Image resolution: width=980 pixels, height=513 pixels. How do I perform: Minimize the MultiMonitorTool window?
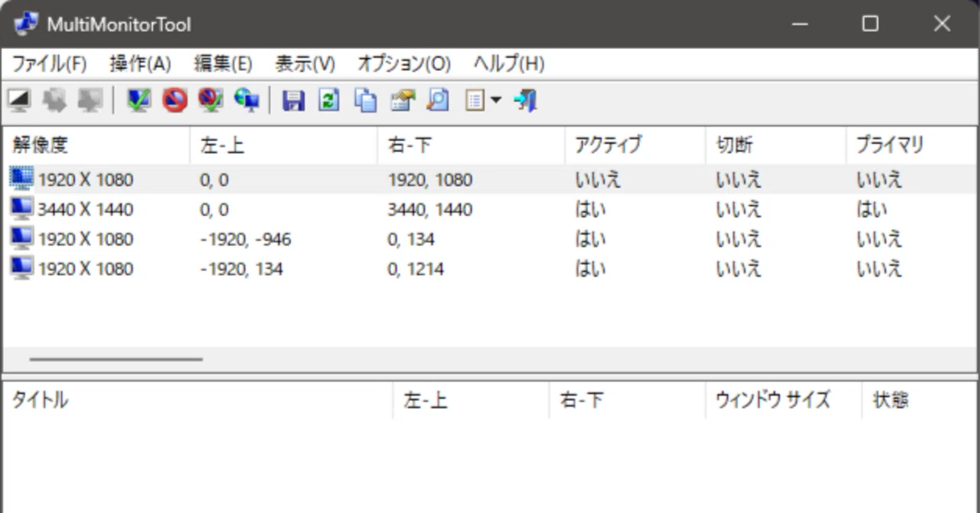point(800,24)
